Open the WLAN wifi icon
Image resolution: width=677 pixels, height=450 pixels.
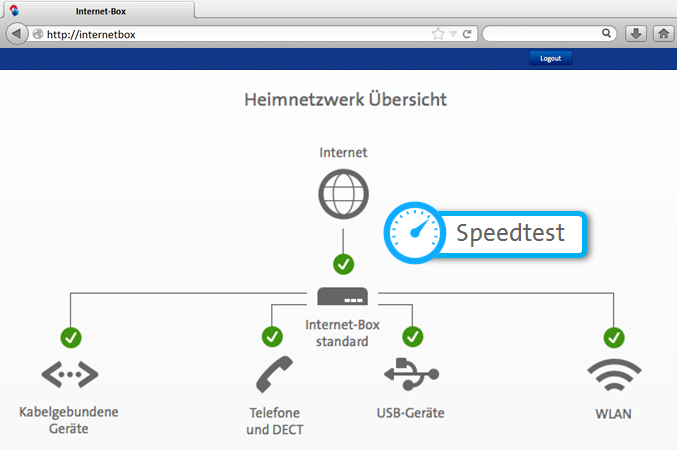[614, 375]
